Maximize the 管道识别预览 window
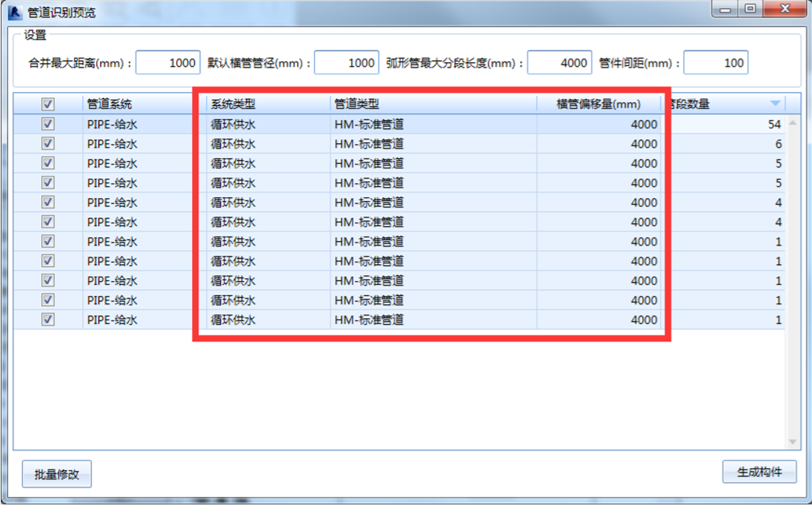Image resolution: width=812 pixels, height=505 pixels. pos(750,9)
